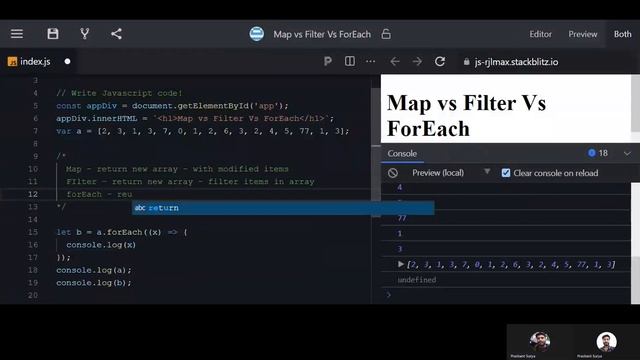The height and width of the screenshot is (360, 640).
Task: Switch to Editor view
Action: point(540,34)
